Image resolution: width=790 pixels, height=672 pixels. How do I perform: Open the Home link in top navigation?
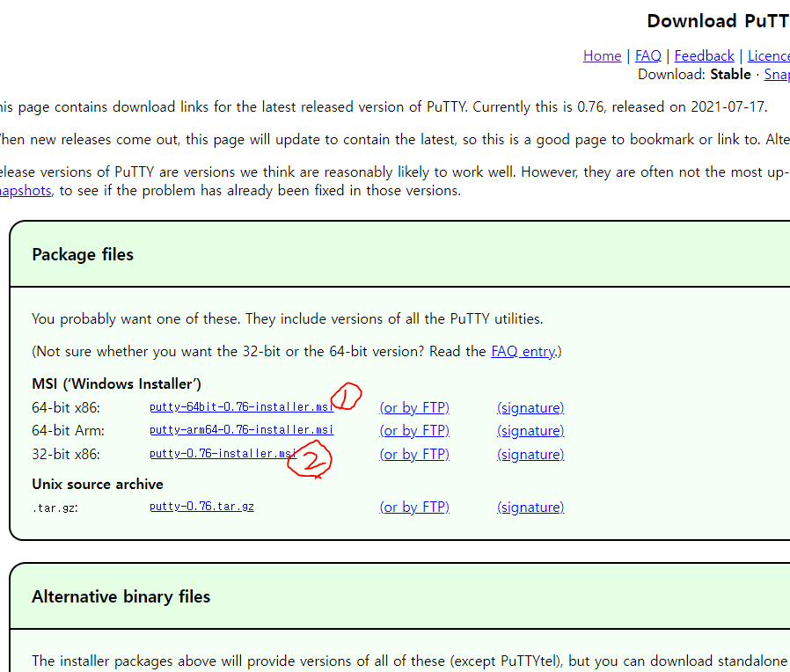click(602, 55)
